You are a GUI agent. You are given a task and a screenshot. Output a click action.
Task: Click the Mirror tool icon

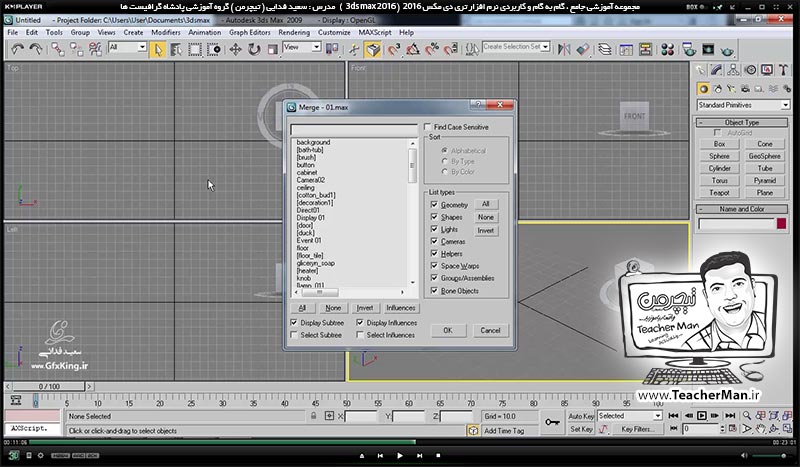[x=564, y=50]
